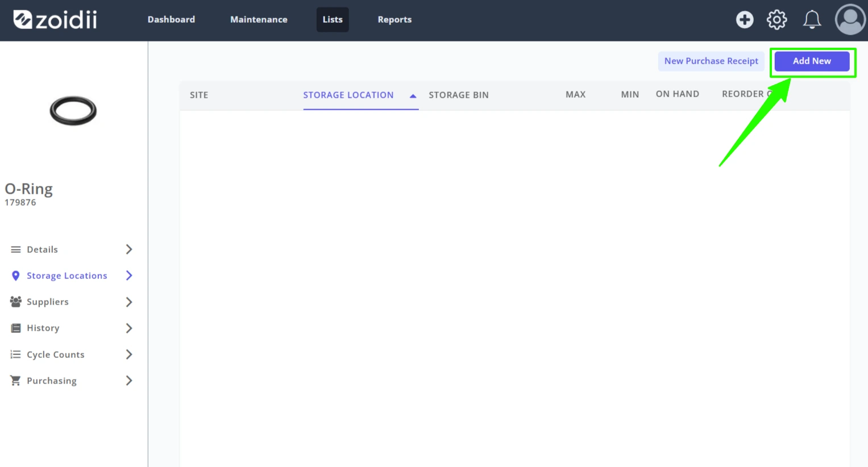Go to the Reports tab

[394, 19]
